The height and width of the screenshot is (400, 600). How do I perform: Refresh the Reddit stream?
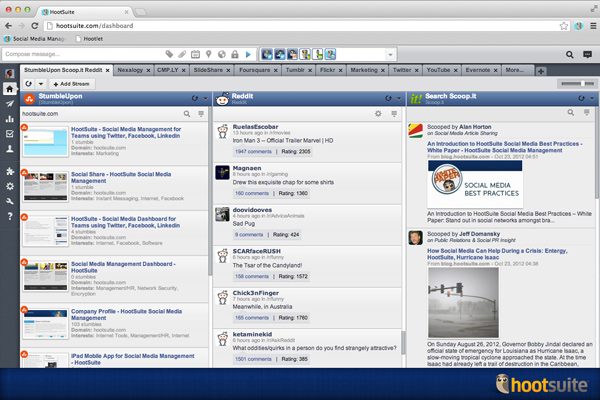[388, 98]
